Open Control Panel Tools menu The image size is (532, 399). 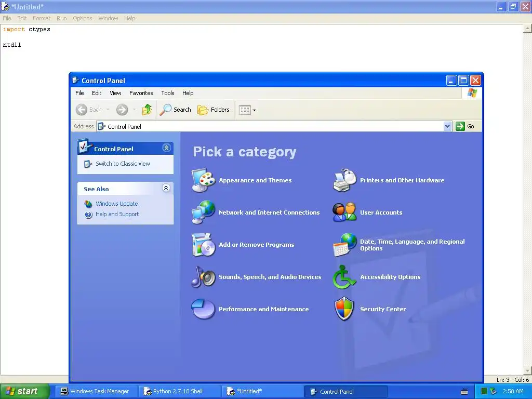pos(168,93)
